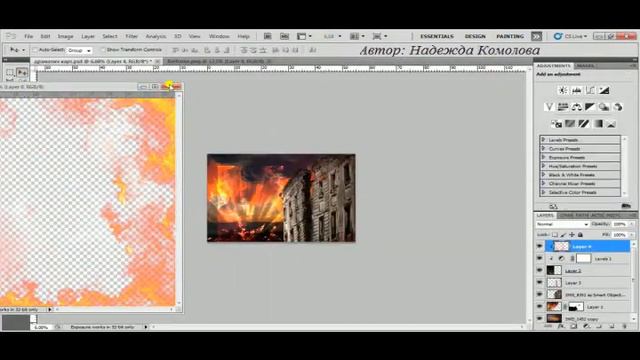Expand Curves Presets list
The image size is (640, 360).
(543, 149)
